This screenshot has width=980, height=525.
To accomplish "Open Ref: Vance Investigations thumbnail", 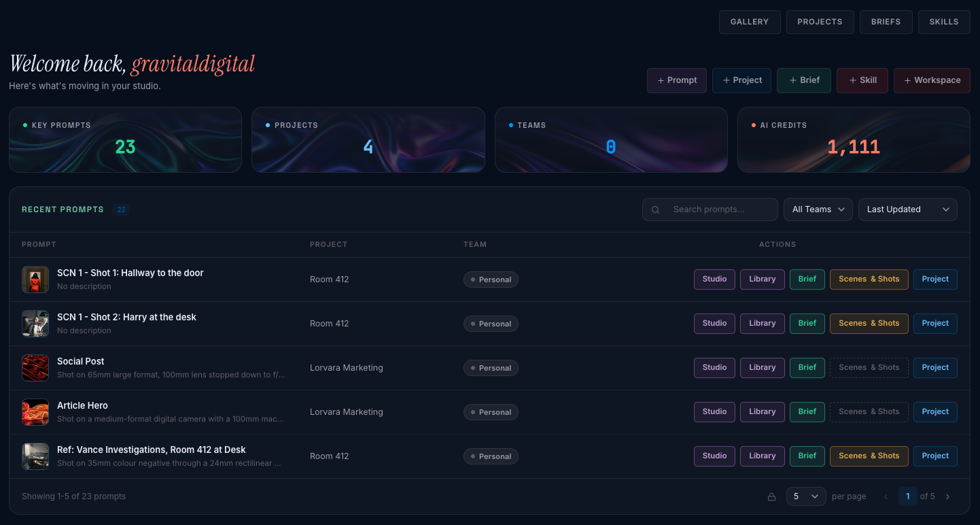I will [x=35, y=456].
